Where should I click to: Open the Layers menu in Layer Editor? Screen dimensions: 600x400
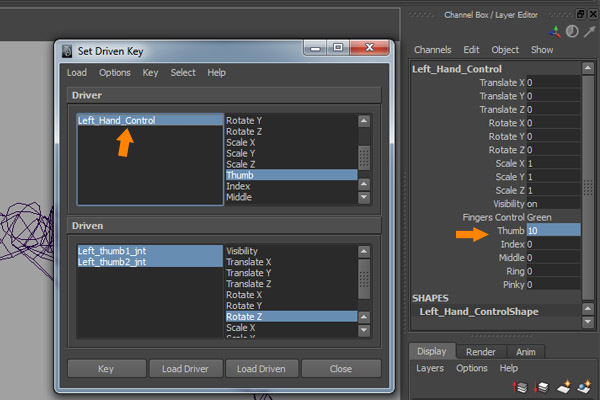click(x=430, y=368)
